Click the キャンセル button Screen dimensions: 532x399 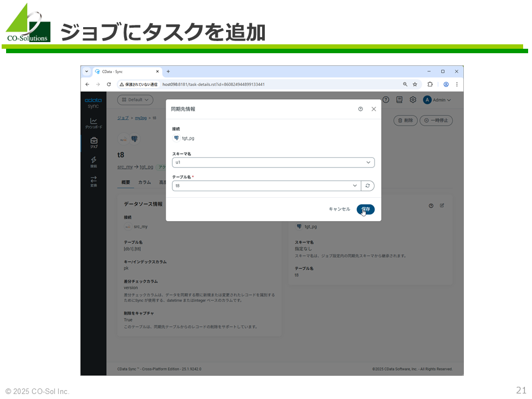click(339, 209)
